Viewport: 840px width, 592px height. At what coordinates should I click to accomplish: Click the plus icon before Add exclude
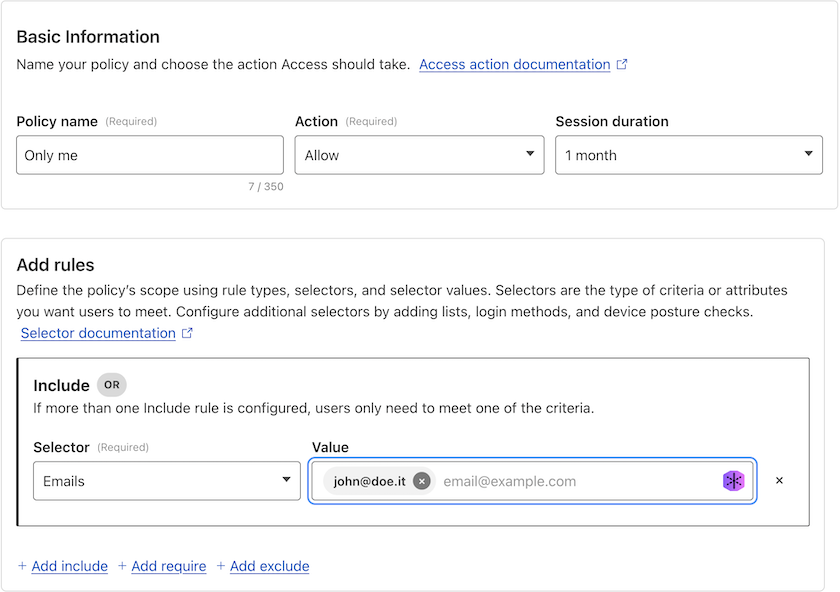coord(221,566)
